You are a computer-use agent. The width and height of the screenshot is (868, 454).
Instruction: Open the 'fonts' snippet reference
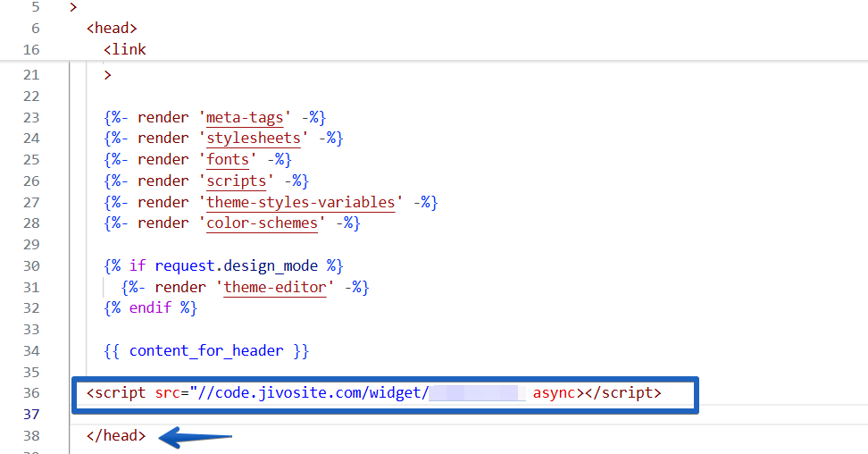[x=228, y=160]
